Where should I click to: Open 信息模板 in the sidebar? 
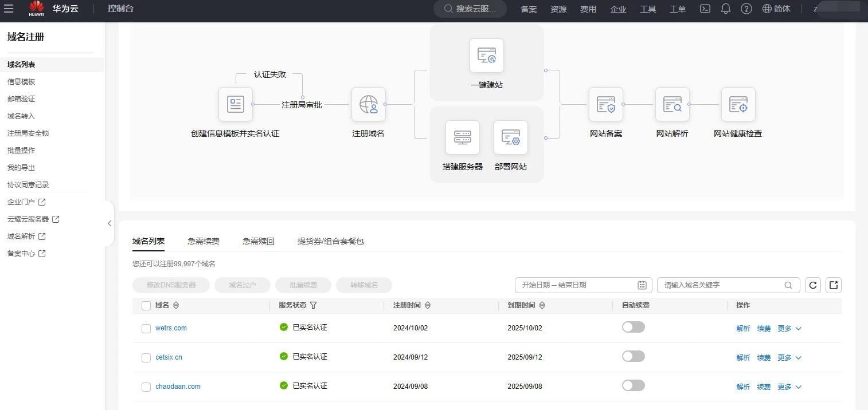21,82
